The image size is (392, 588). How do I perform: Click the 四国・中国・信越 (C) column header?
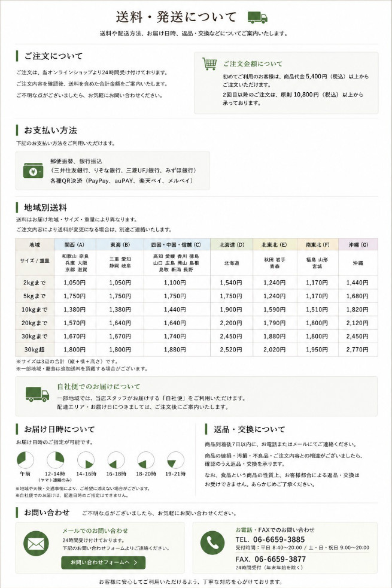click(x=177, y=244)
